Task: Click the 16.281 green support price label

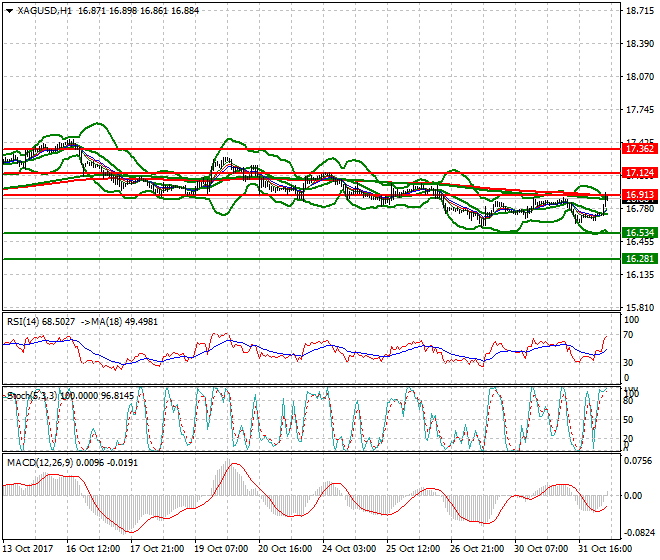Action: pos(640,259)
